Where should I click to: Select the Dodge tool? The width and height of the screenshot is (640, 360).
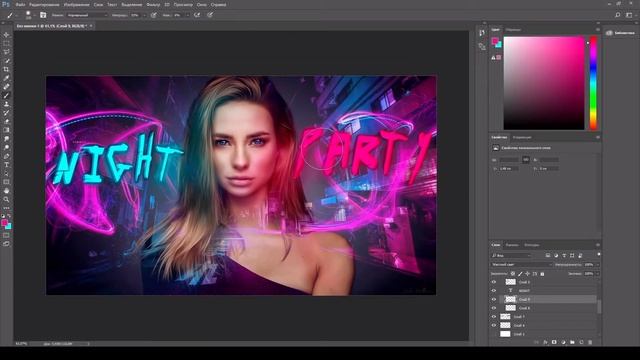coord(6,147)
